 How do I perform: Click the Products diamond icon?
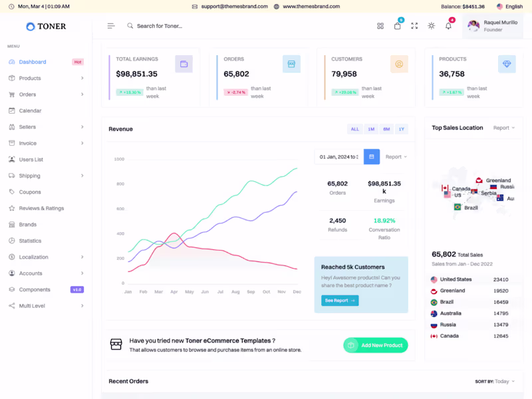(x=507, y=64)
